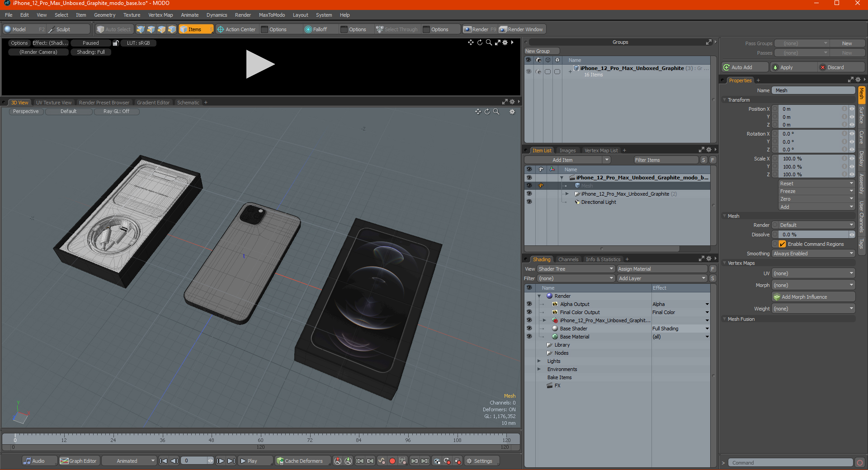Image resolution: width=868 pixels, height=470 pixels.
Task: Click zoom magnifier in 3D viewport
Action: [496, 112]
